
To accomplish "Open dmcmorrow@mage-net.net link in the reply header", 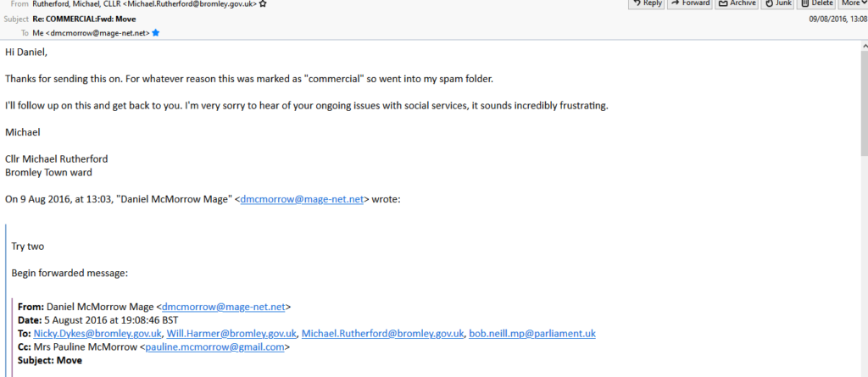I will click(301, 199).
